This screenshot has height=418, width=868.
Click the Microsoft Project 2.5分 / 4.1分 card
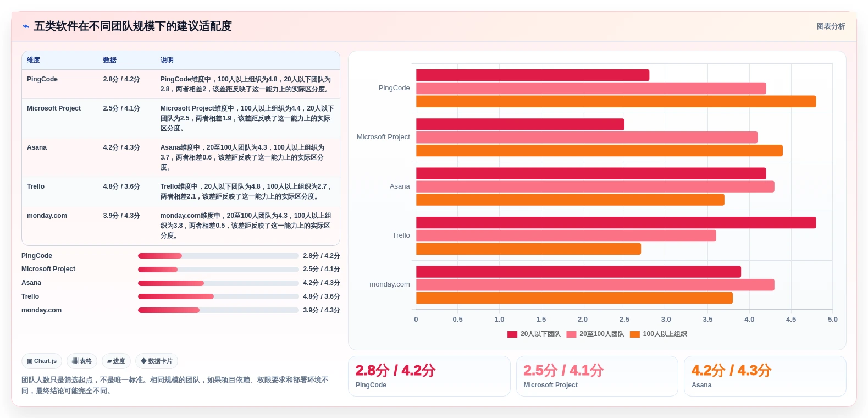coord(597,376)
